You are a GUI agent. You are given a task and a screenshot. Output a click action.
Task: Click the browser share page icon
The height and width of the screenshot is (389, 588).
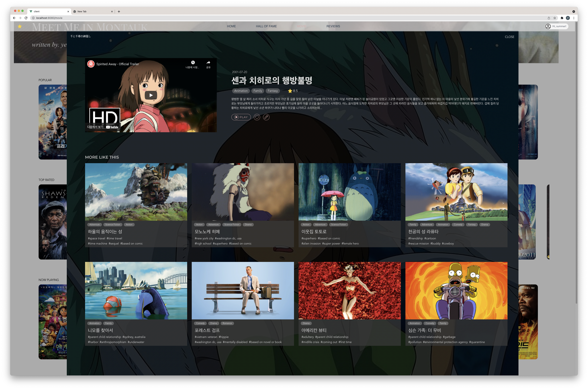[549, 18]
